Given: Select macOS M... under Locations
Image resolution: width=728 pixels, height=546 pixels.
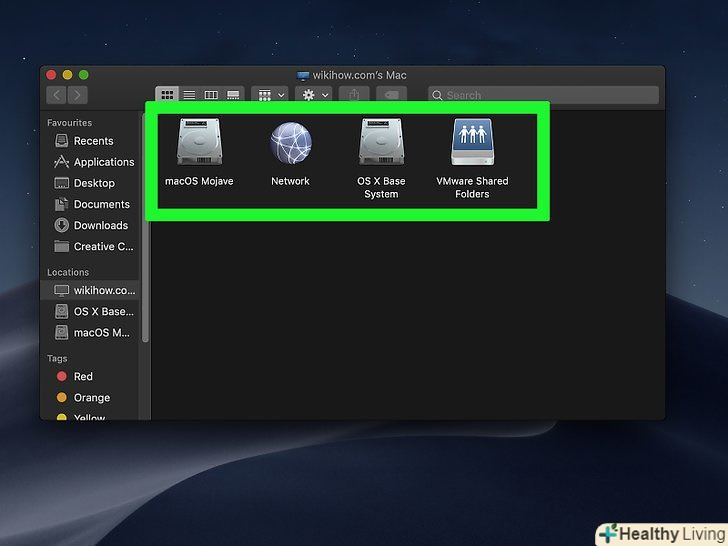Looking at the screenshot, I should [x=92, y=332].
